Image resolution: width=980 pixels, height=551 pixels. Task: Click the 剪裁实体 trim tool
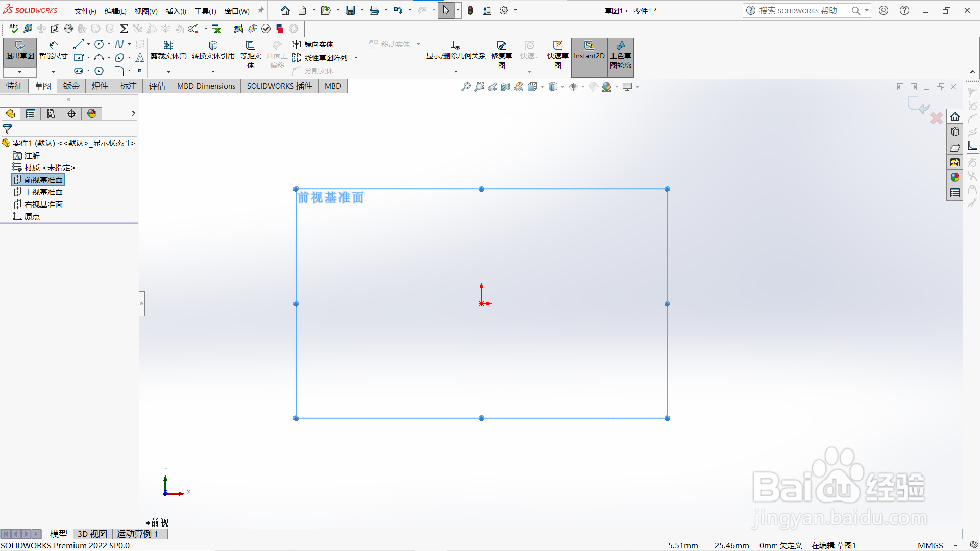[x=168, y=51]
